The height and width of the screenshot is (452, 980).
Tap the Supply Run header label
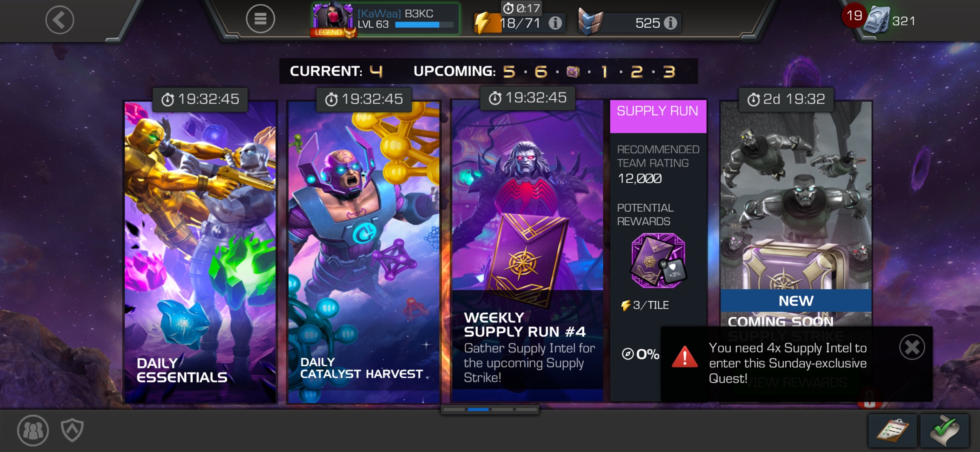tap(658, 111)
